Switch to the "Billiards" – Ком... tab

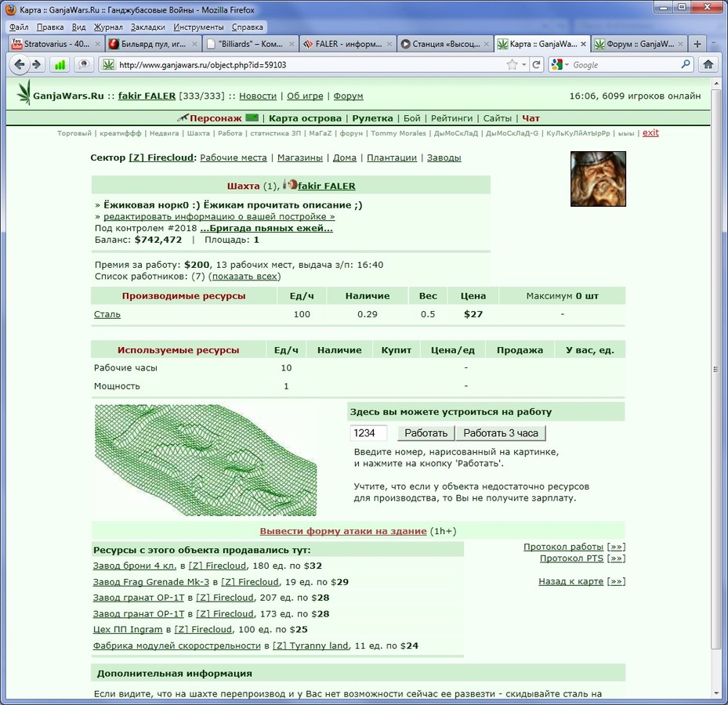[x=249, y=44]
